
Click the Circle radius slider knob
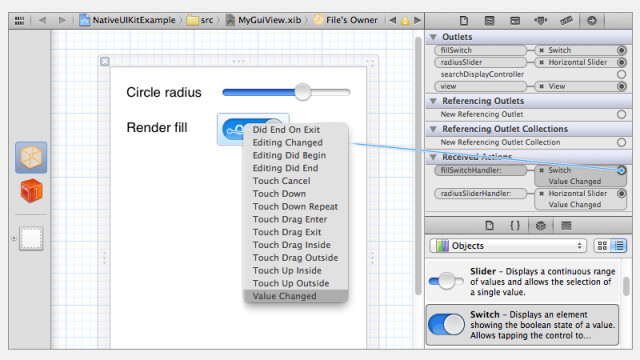302,92
